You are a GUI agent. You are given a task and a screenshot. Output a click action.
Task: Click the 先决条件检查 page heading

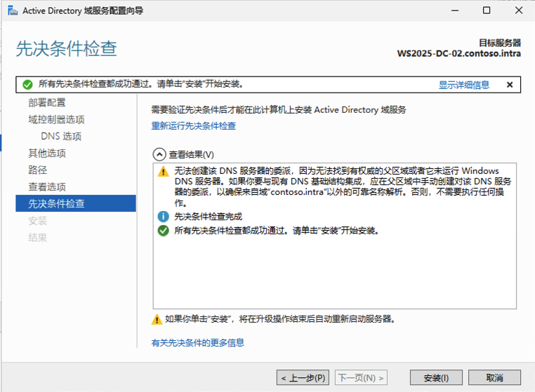tap(67, 48)
